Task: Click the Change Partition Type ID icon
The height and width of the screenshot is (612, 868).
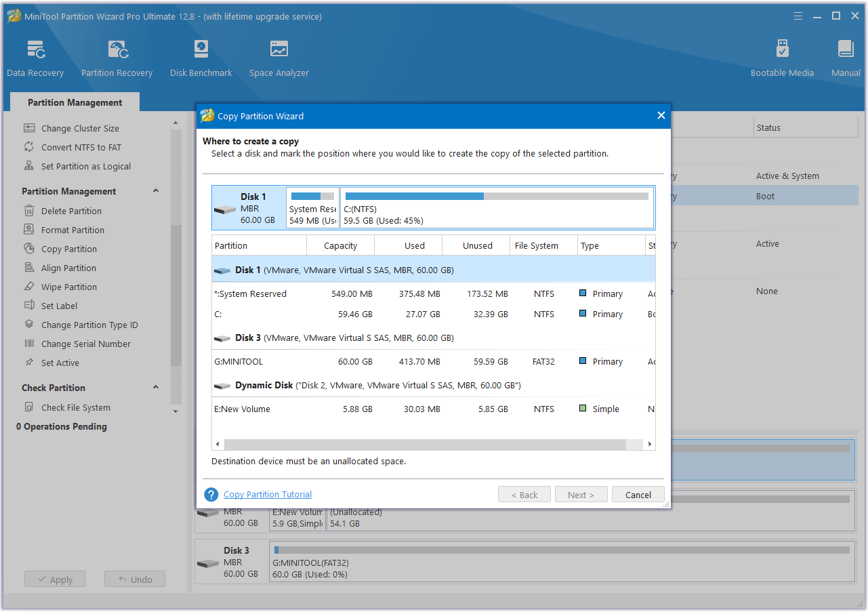Action: [29, 325]
